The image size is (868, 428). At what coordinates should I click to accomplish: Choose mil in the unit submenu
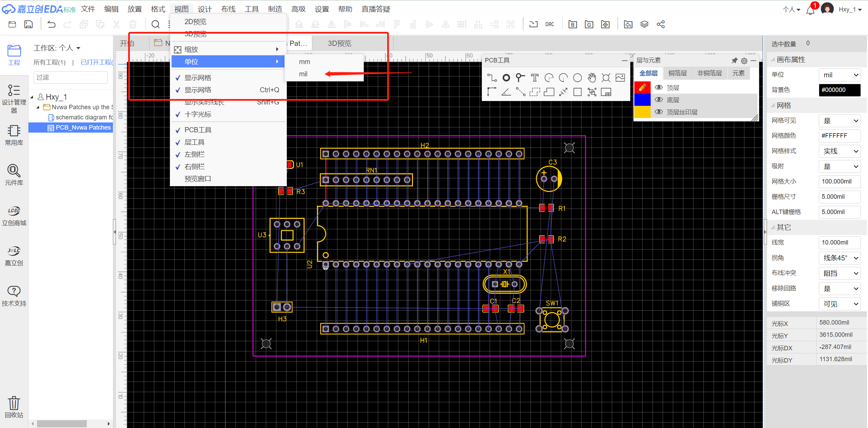pos(303,74)
